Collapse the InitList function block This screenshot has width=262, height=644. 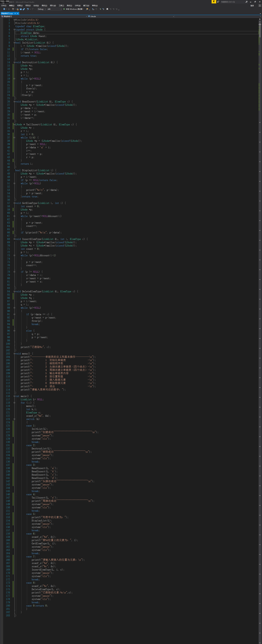[x=14, y=43]
